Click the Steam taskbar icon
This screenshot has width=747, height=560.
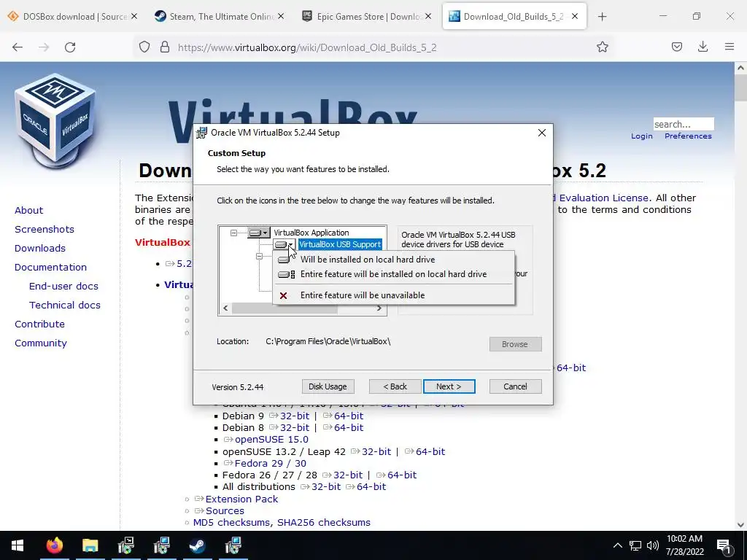[197, 545]
